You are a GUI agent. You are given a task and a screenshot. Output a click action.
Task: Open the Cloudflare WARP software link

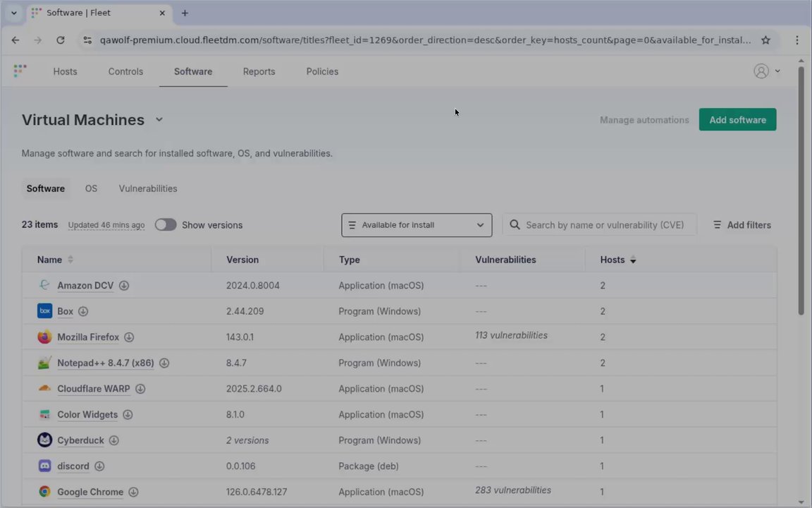(94, 389)
